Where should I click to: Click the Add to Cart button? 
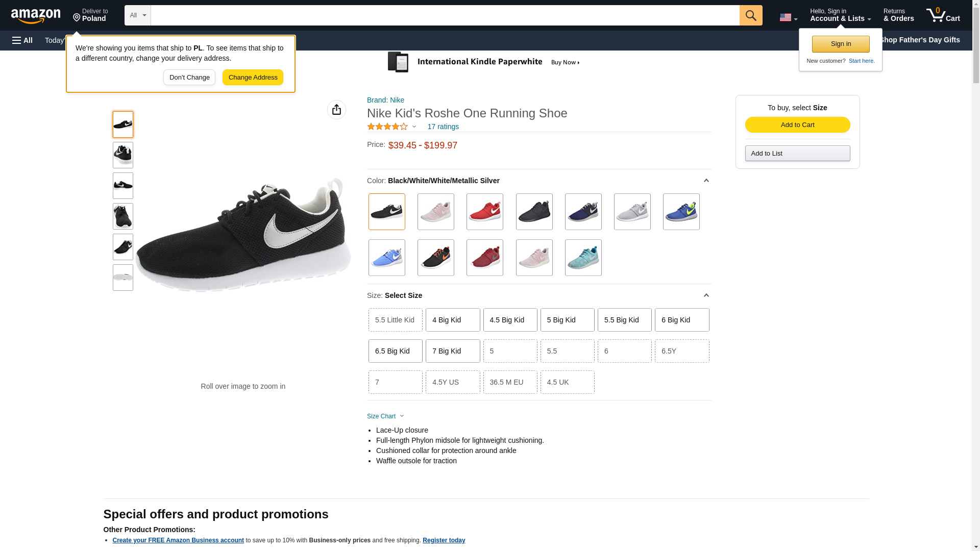click(x=797, y=125)
